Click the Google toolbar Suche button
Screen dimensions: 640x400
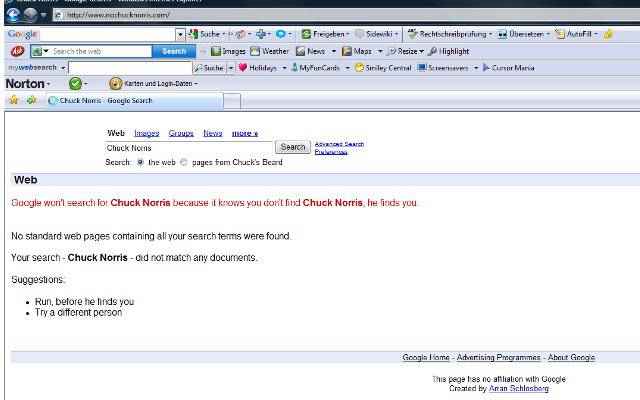pyautogui.click(x=204, y=34)
